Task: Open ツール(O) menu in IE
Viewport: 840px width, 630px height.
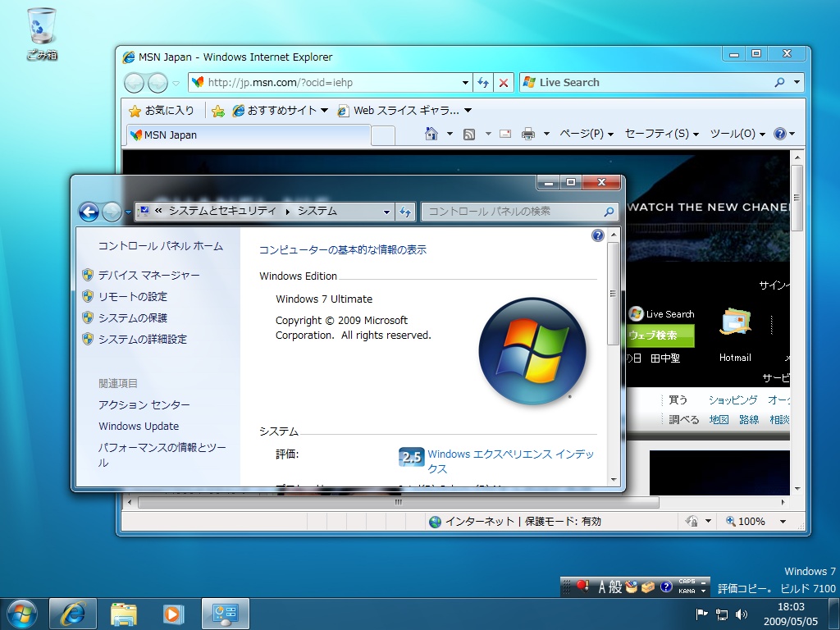Action: coord(737,134)
